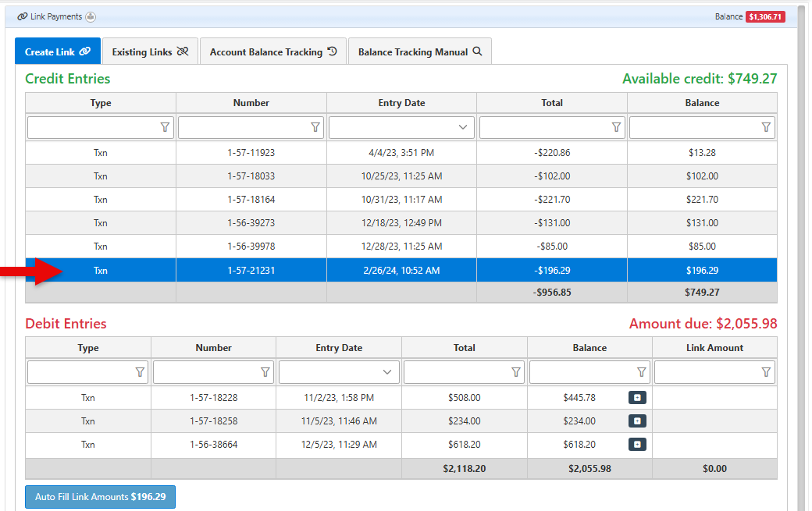Click filter icon in Credit Type column

pos(165,127)
